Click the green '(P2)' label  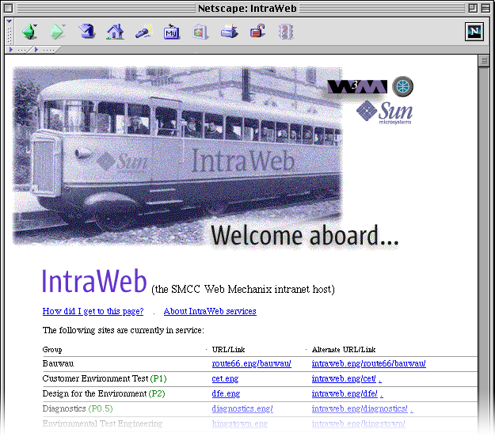pos(157,393)
